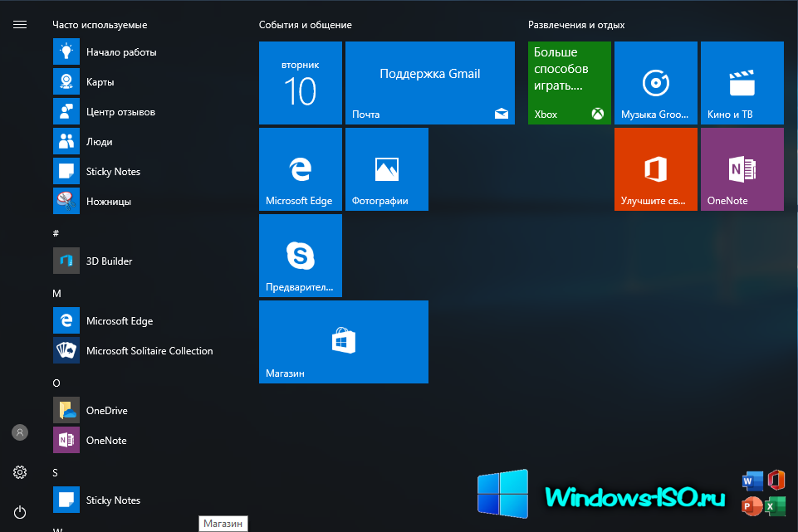Image resolution: width=798 pixels, height=532 pixels.
Task: Open the Microsoft Edge tile
Action: click(x=301, y=169)
